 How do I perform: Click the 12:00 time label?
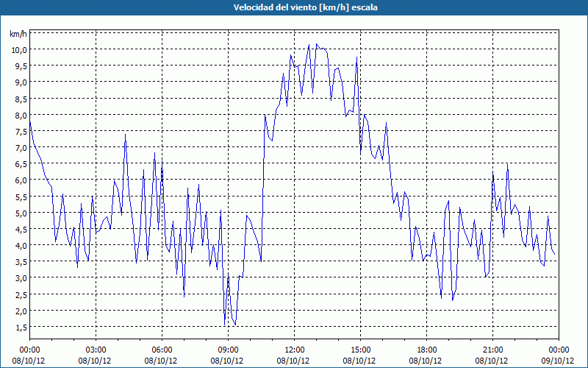point(295,350)
